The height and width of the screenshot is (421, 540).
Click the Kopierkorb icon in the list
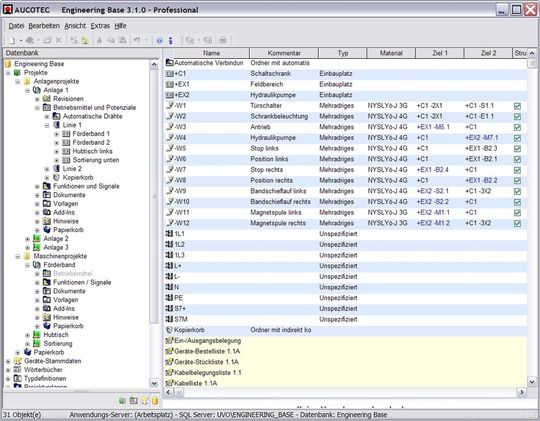(x=169, y=330)
